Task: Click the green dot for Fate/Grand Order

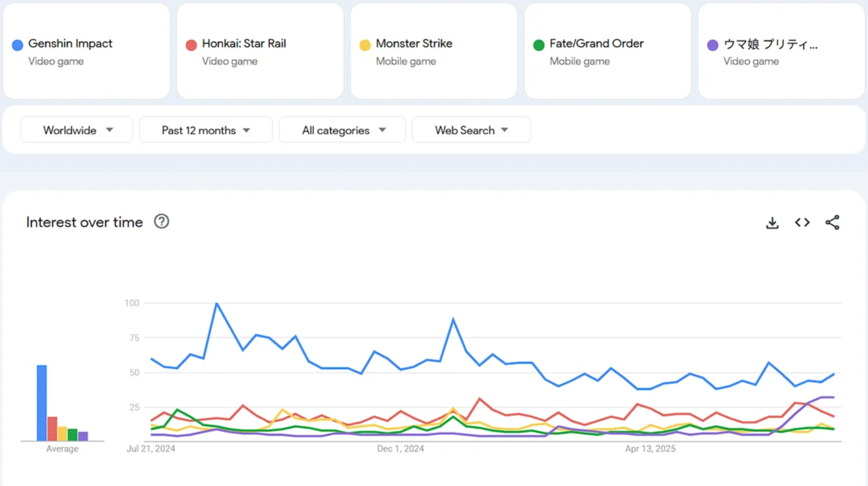Action: [x=538, y=44]
